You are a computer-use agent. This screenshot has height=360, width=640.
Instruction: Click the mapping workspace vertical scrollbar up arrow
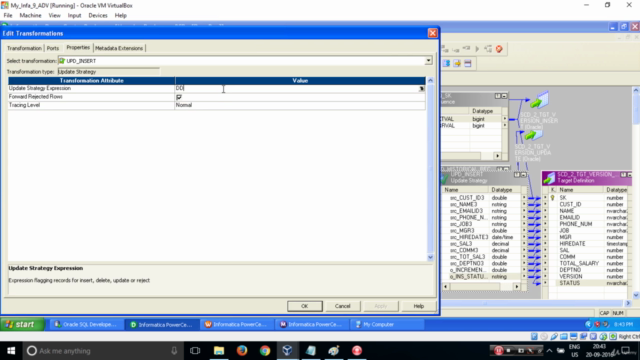point(636,90)
